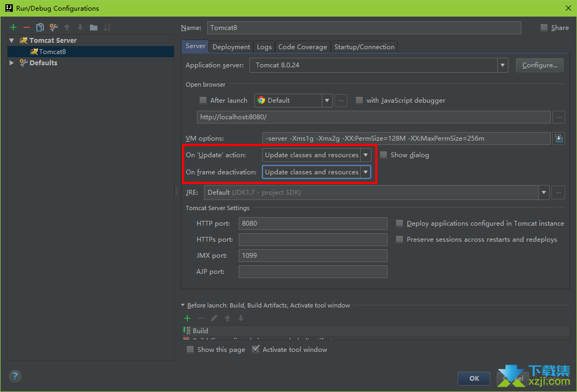
Task: Copy the selected configuration
Action: [x=40, y=27]
